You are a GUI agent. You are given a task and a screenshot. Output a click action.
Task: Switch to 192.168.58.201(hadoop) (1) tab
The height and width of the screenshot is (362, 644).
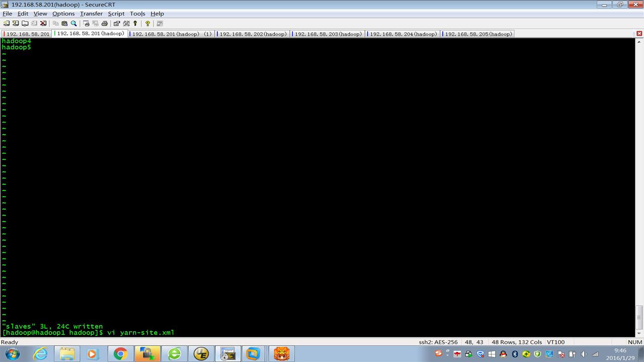tap(171, 34)
